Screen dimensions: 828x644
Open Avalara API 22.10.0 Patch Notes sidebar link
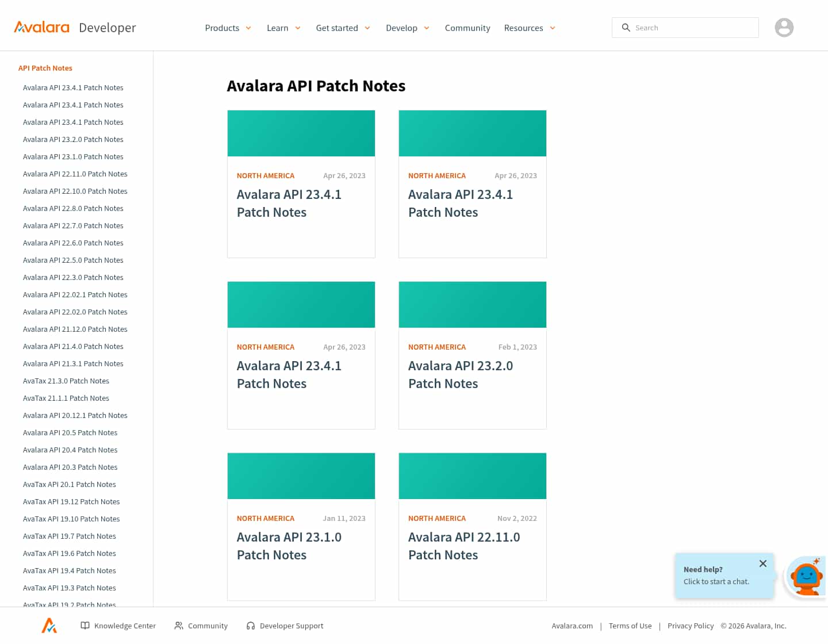(x=75, y=191)
